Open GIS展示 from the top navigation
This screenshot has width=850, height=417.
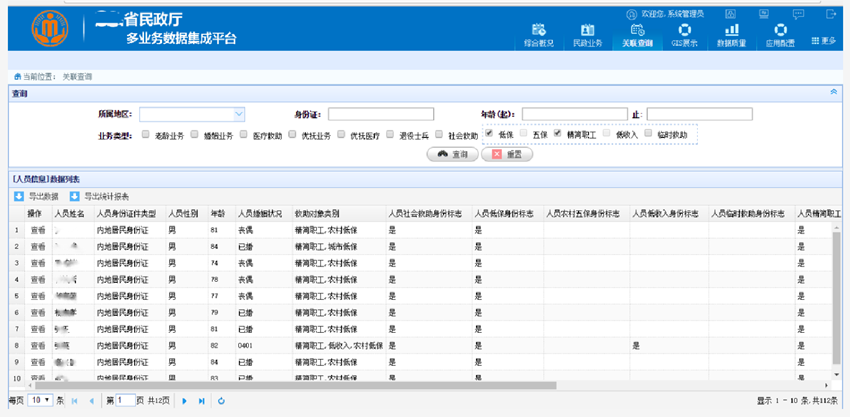685,30
